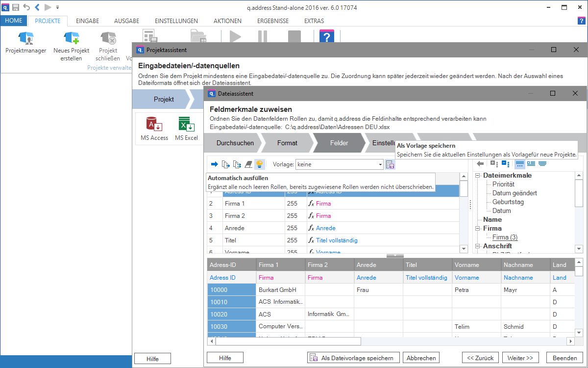The image size is (588, 368).
Task: Click the Projekt step in Projektassistent
Action: pyautogui.click(x=164, y=99)
